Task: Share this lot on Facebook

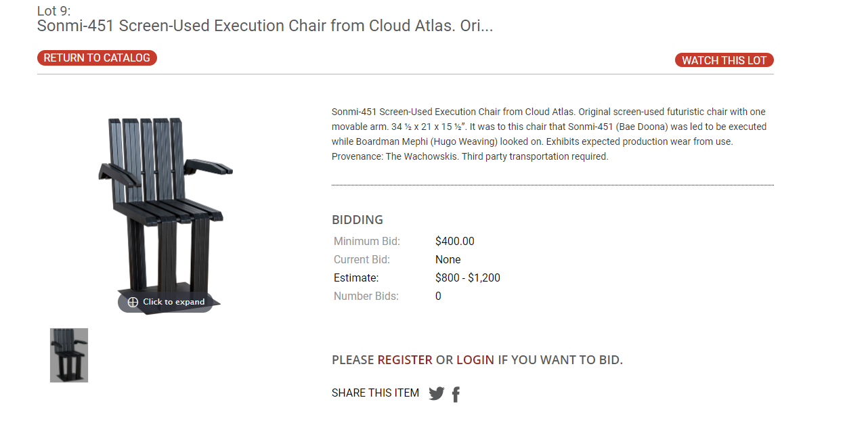Action: click(456, 394)
